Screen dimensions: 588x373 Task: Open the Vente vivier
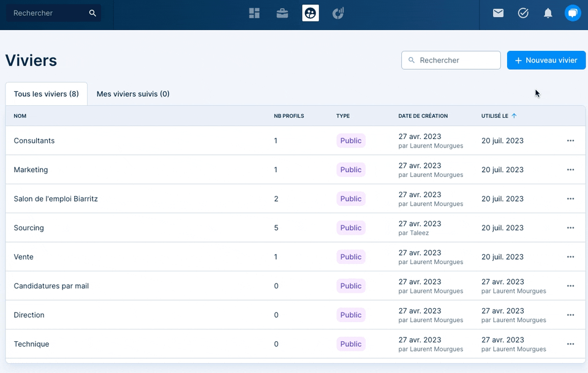23,257
